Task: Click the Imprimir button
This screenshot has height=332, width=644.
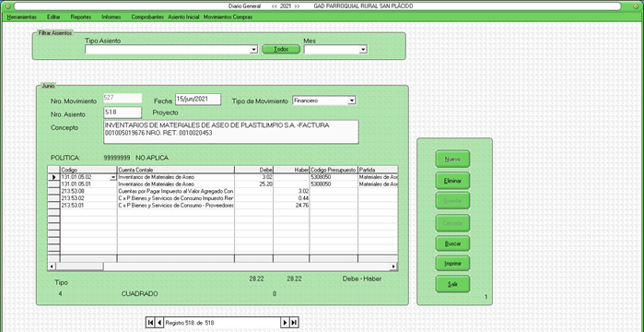Action: pos(452,264)
